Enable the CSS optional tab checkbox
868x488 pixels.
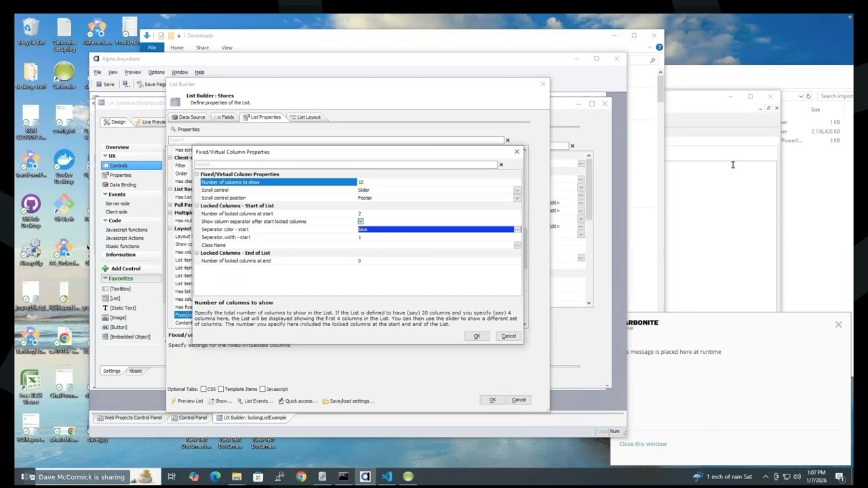click(203, 389)
